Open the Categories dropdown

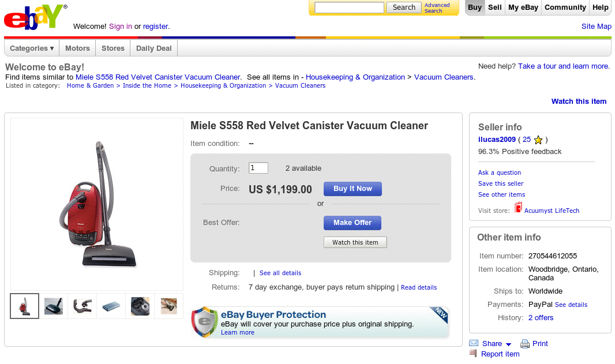[32, 48]
